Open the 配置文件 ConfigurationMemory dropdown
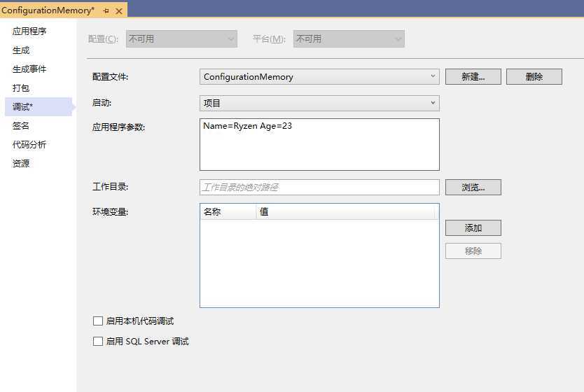The image size is (584, 392). point(319,77)
